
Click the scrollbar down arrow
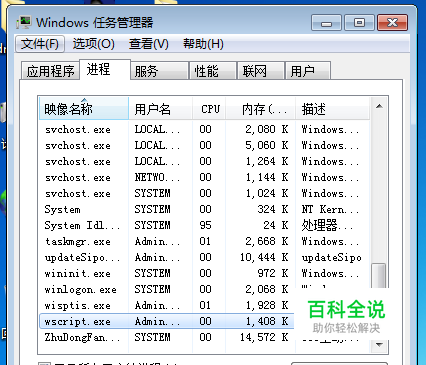379,344
